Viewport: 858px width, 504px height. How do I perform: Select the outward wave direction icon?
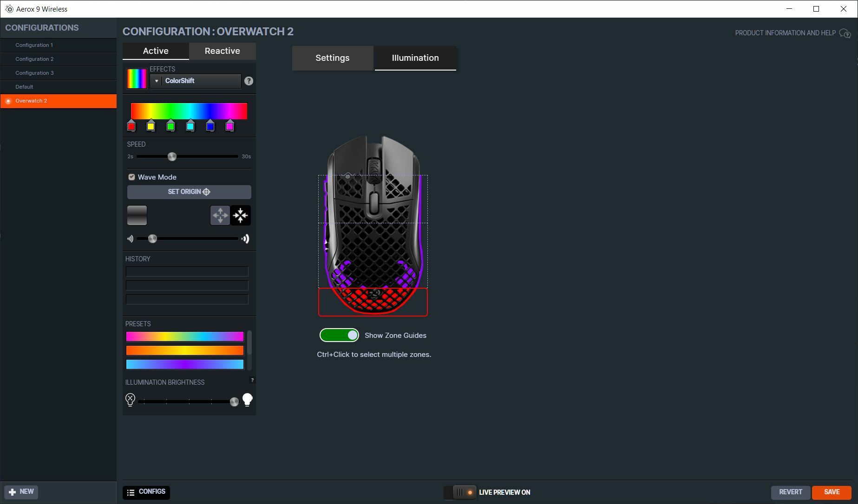click(219, 215)
